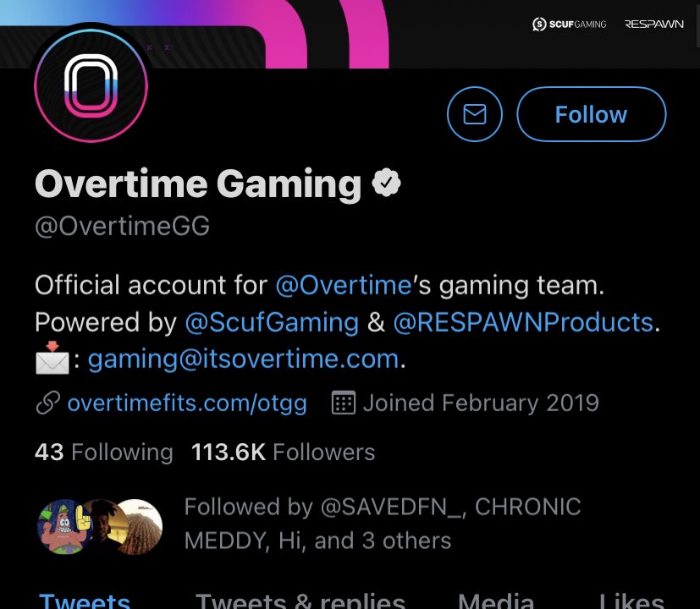
Task: Open the @RESPAWNProducts mention in bio
Action: pos(522,322)
